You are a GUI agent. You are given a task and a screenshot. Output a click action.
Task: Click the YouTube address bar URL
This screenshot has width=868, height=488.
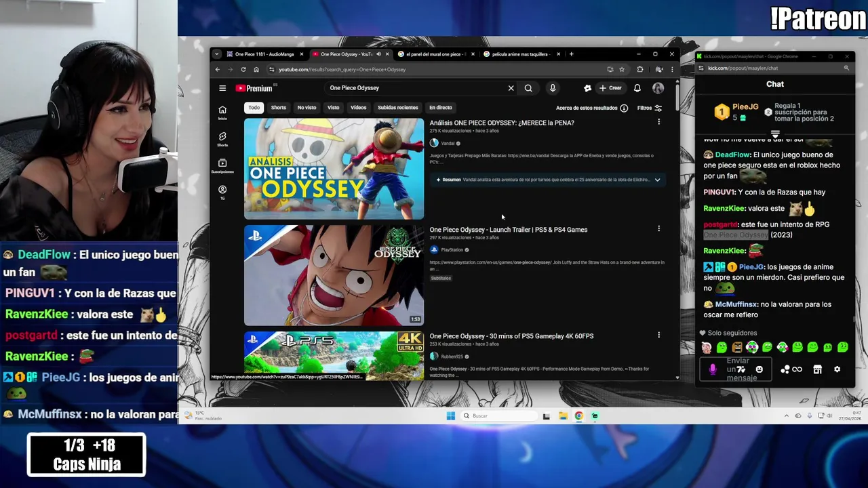point(342,69)
